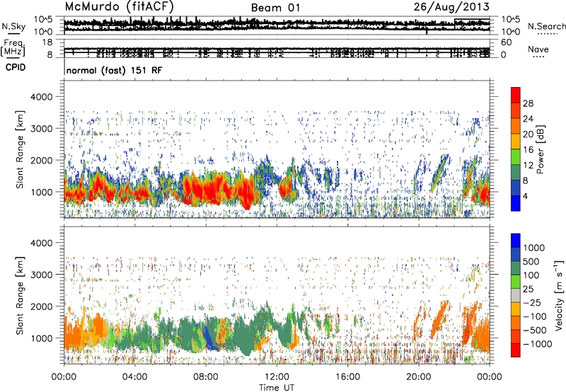Image resolution: width=566 pixels, height=392 pixels.
Task: Click the "McMurdo (fitACF)" plot title
Action: click(x=119, y=7)
